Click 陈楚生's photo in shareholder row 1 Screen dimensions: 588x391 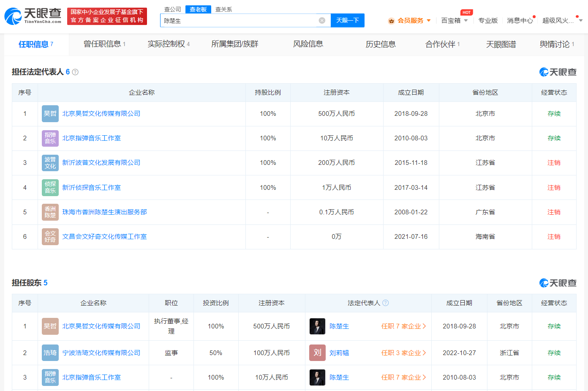click(317, 326)
